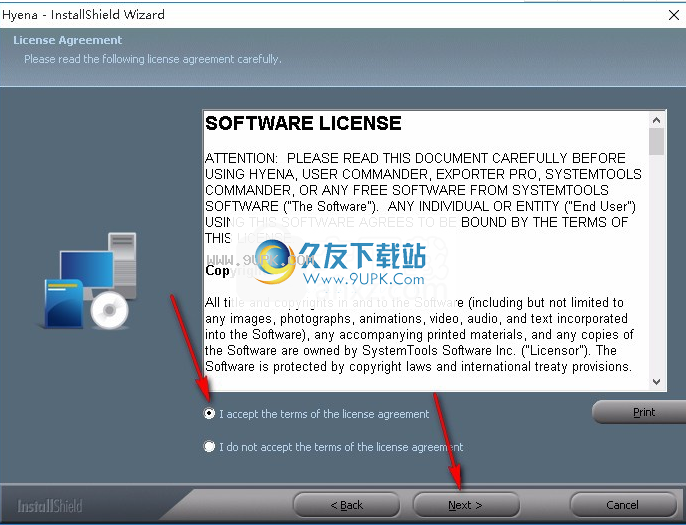Screen dimensions: 686x525
Task: Click the 'Software is protected by copyright laws' line
Action: (418, 366)
